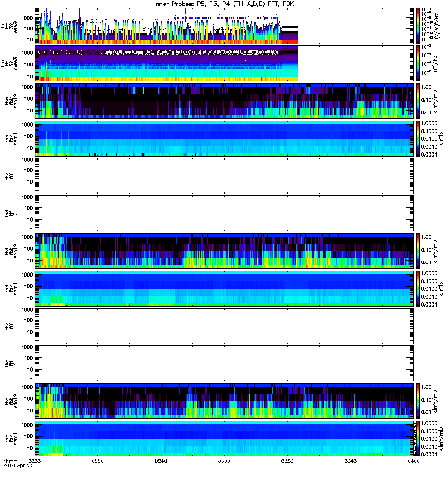
Task: Click the 'tha fbk scm1' y-axis label
Action: point(11,139)
